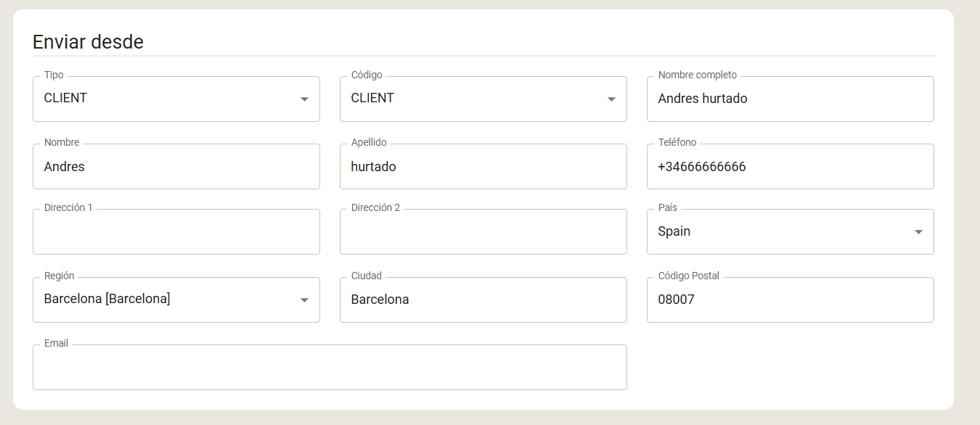Click the Teléfono number field

click(x=791, y=166)
